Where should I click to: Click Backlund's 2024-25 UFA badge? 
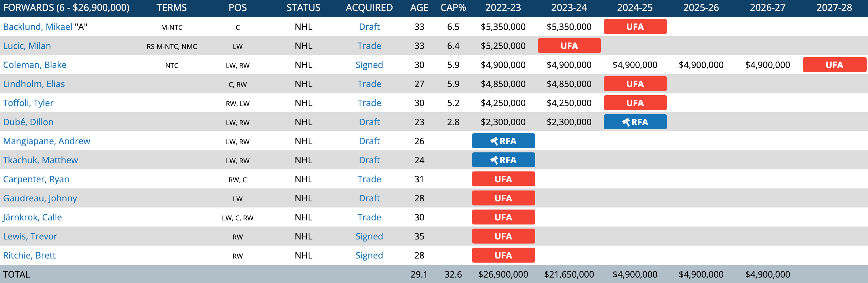click(x=635, y=27)
